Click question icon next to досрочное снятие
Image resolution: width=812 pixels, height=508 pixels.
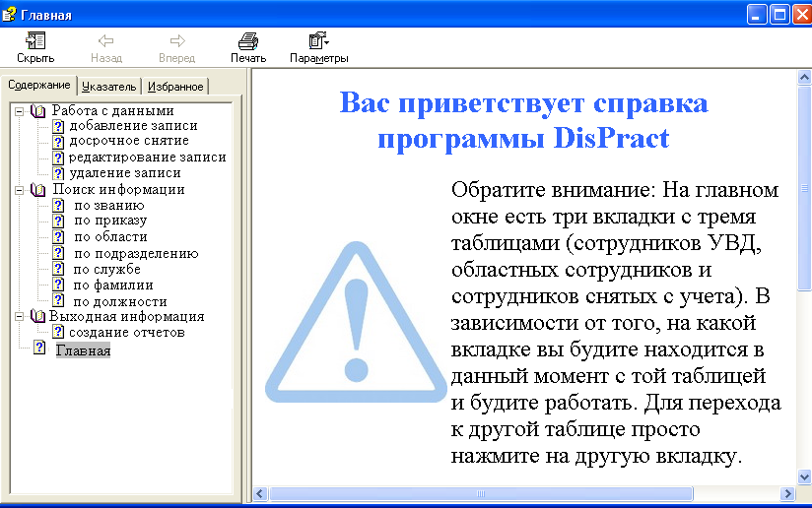pyautogui.click(x=58, y=141)
